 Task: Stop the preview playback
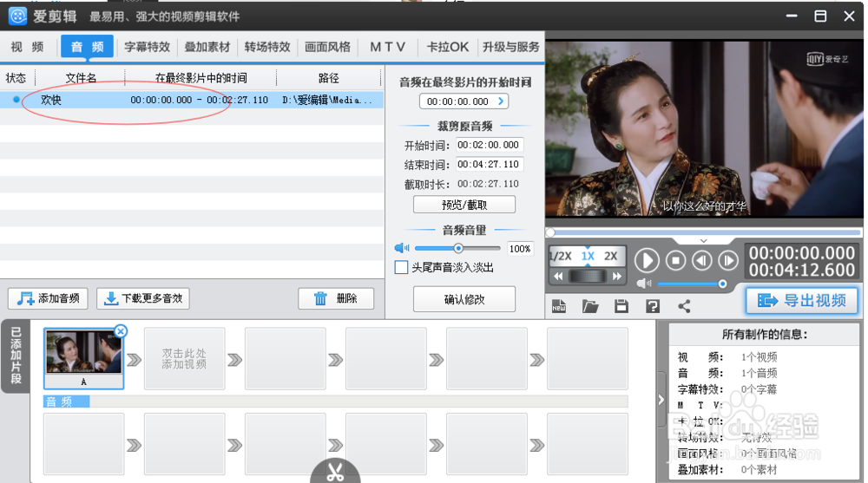click(x=675, y=260)
